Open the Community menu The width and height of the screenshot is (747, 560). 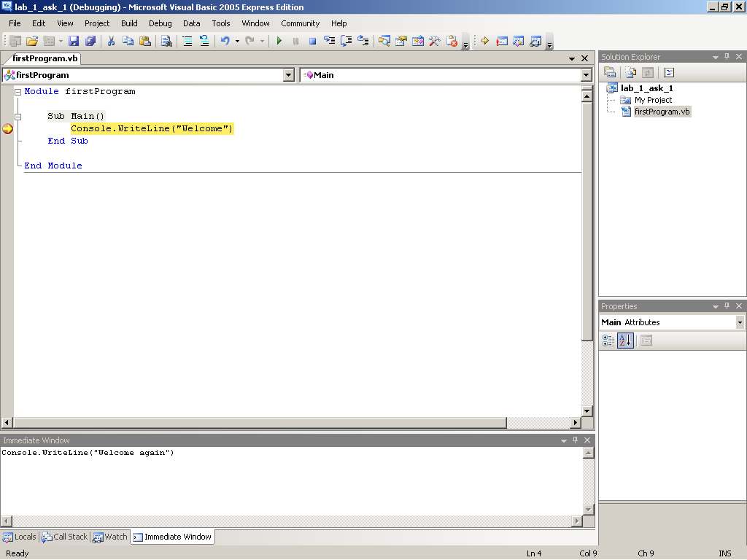[x=300, y=23]
